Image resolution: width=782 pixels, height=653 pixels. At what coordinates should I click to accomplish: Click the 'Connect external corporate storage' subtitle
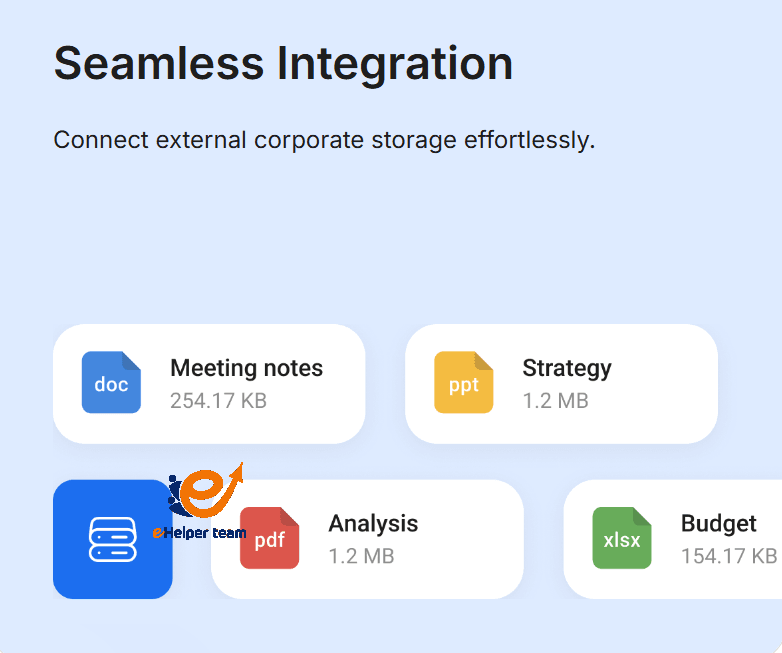(324, 139)
